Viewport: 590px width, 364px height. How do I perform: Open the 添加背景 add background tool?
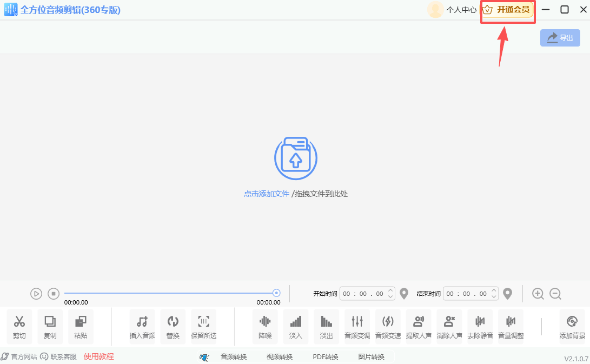[x=572, y=326]
